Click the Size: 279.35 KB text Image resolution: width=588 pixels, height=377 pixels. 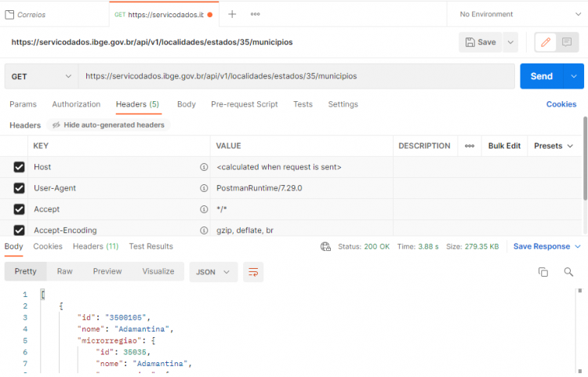(x=472, y=247)
